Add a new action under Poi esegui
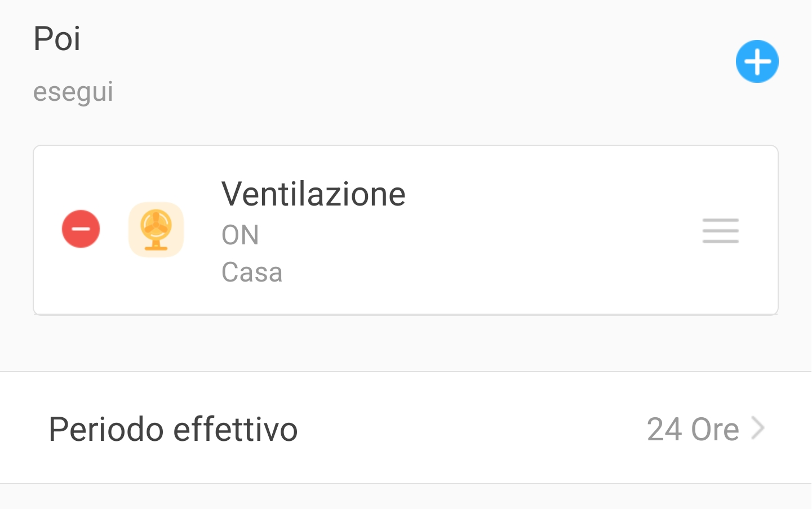The height and width of the screenshot is (509, 812). (x=757, y=61)
